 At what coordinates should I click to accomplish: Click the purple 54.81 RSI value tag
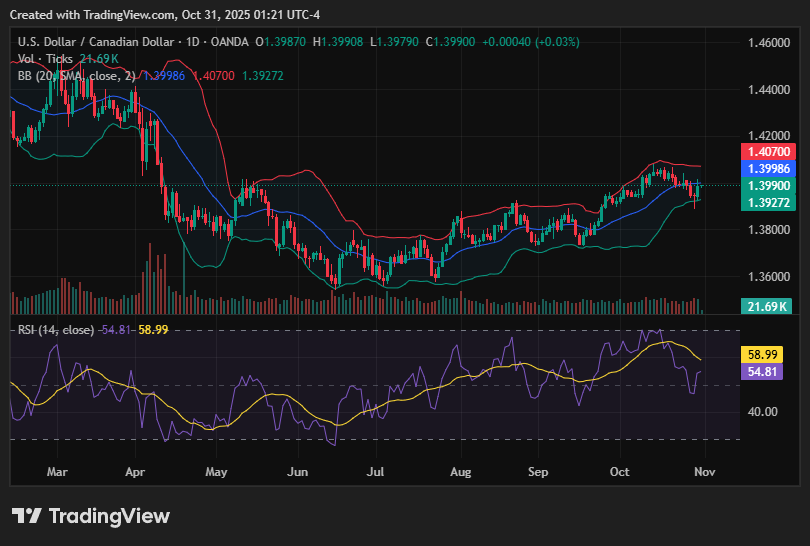[767, 371]
